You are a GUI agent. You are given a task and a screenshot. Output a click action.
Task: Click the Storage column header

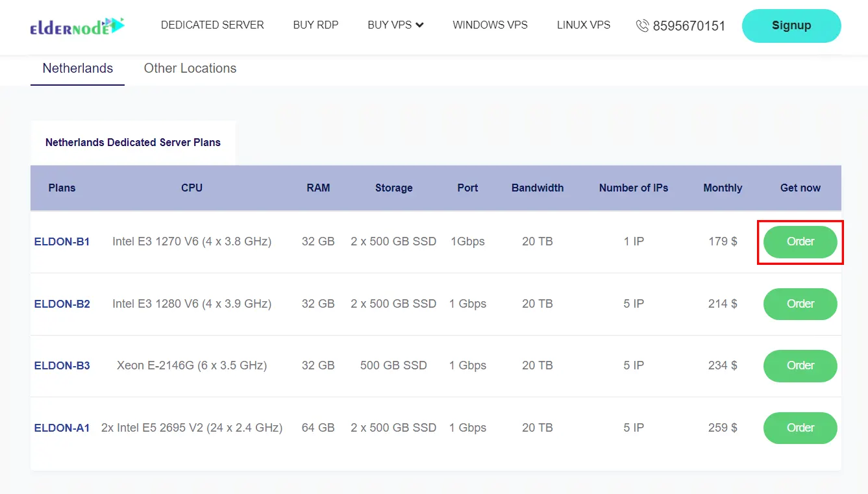tap(393, 188)
